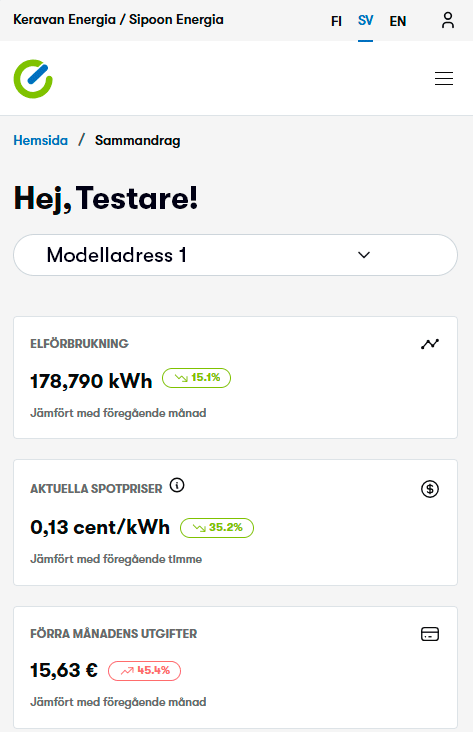Click the 0,13 cent/kWh spot price value
This screenshot has height=732, width=473.
coord(100,528)
